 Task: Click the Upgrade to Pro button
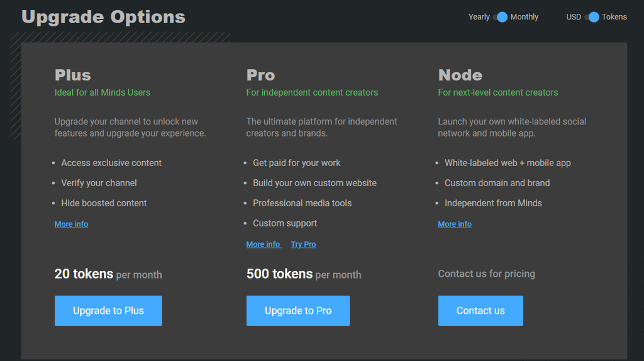tap(298, 311)
